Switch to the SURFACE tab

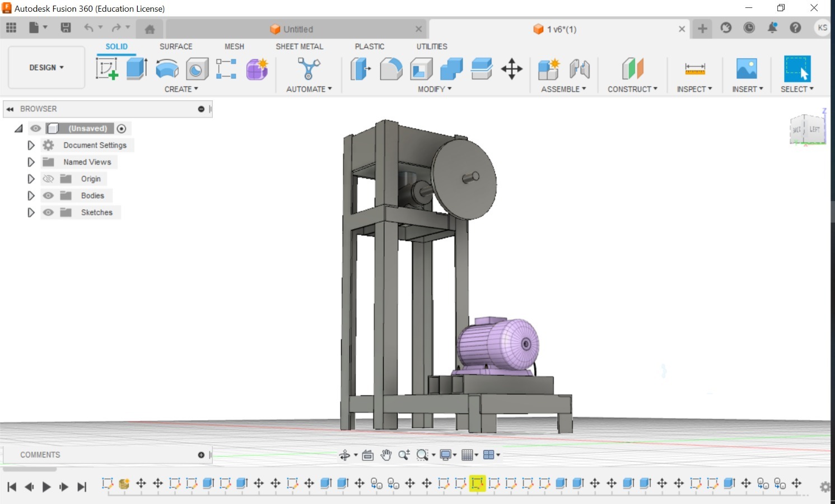pyautogui.click(x=176, y=46)
